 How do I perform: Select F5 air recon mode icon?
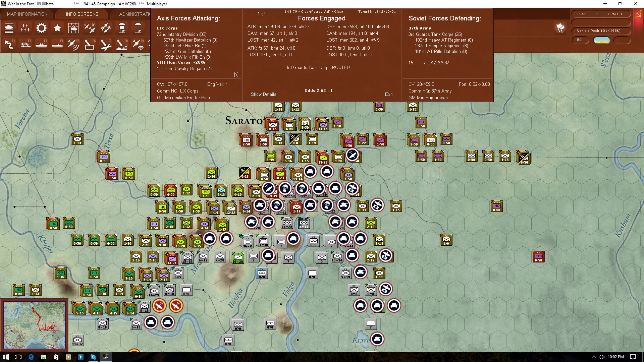[x=73, y=44]
